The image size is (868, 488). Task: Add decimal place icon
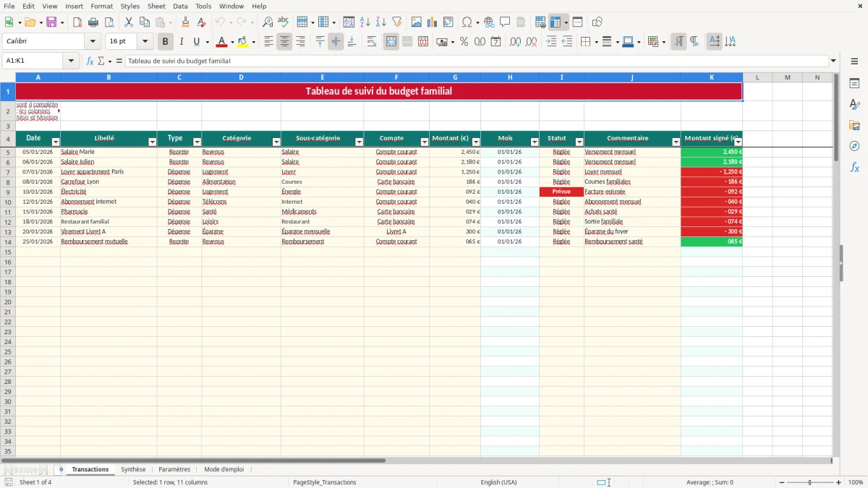point(515,42)
